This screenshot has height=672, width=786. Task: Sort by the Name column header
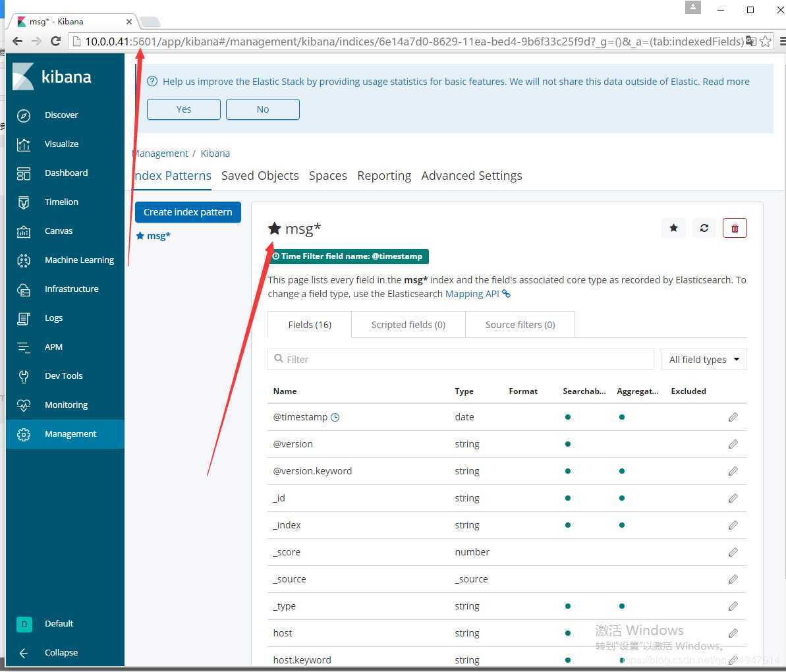click(285, 391)
